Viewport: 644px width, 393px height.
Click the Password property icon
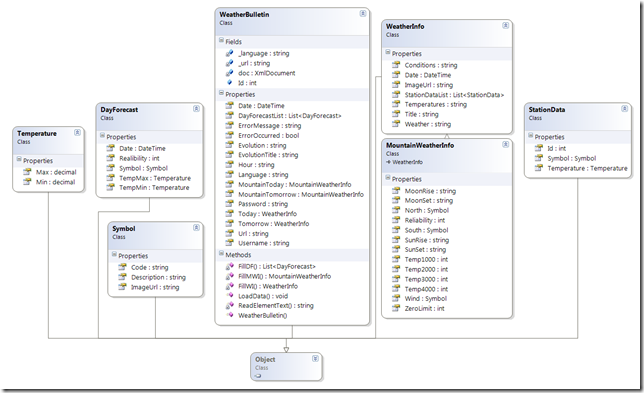pyautogui.click(x=230, y=204)
